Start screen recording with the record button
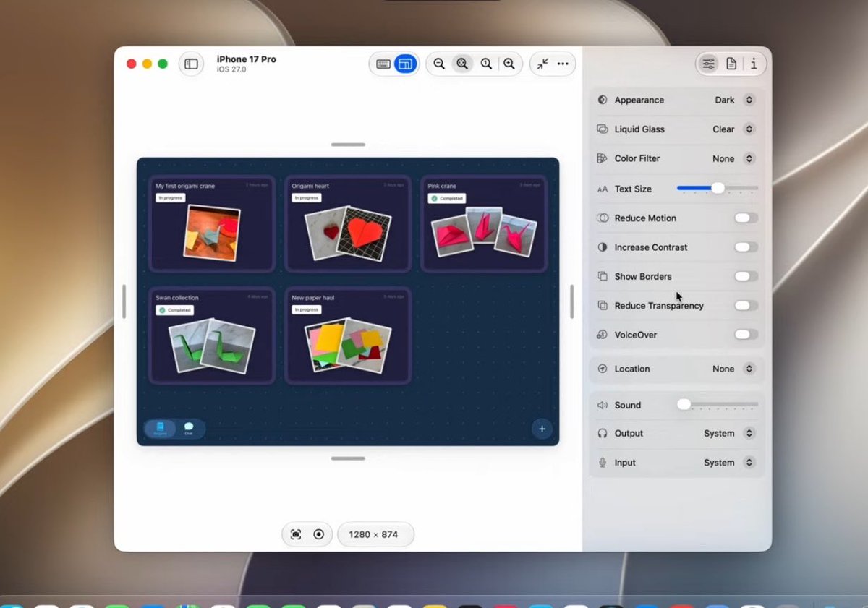This screenshot has height=608, width=868. point(319,534)
